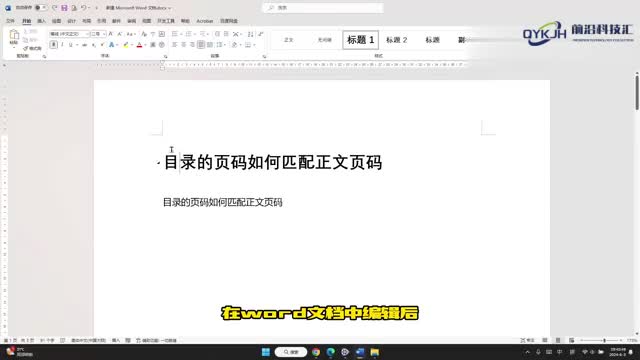Decrease paragraph indent
The width and height of the screenshot is (640, 360).
(x=217, y=34)
